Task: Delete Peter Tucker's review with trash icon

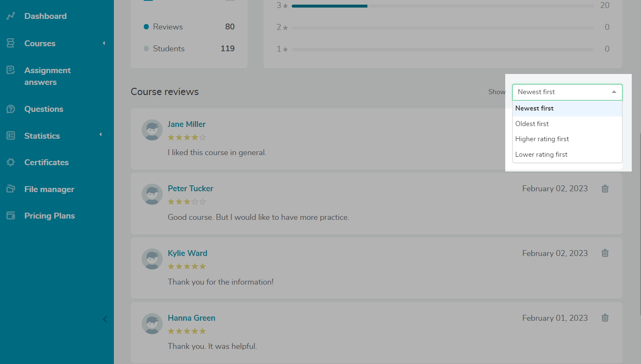Action: 605,189
